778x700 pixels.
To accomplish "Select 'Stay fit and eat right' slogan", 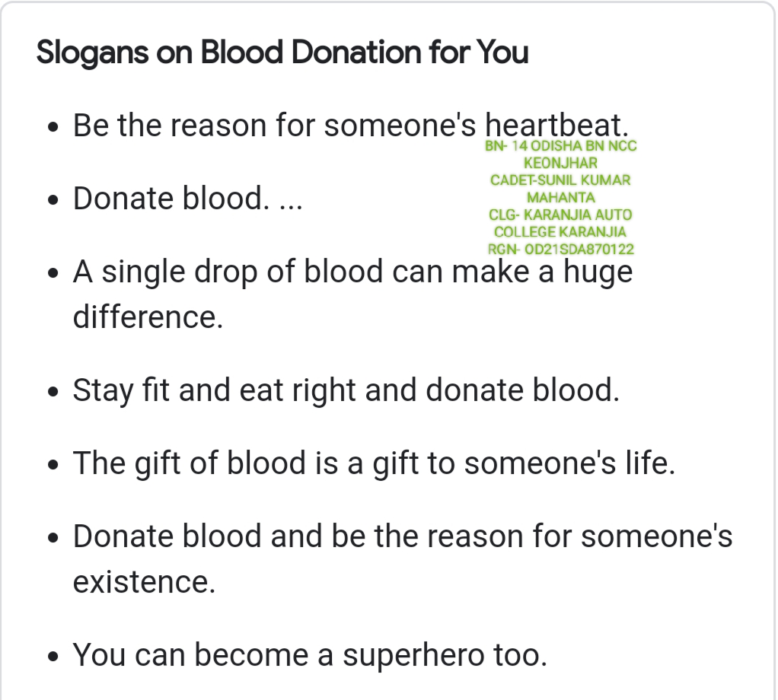I will pyautogui.click(x=346, y=390).
